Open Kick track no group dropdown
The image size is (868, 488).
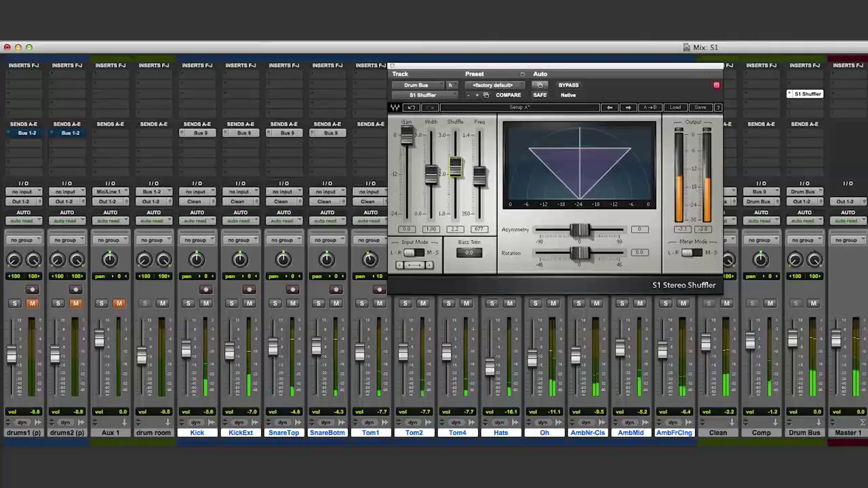pos(196,240)
